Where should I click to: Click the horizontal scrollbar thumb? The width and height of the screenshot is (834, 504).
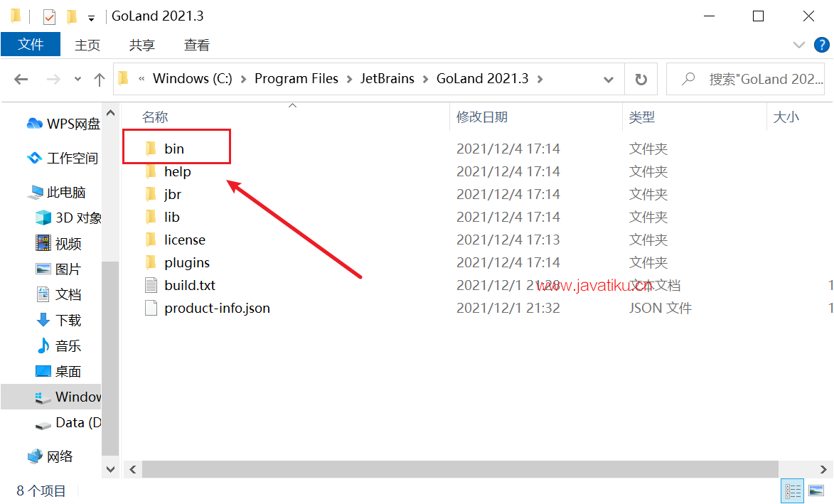click(460, 469)
